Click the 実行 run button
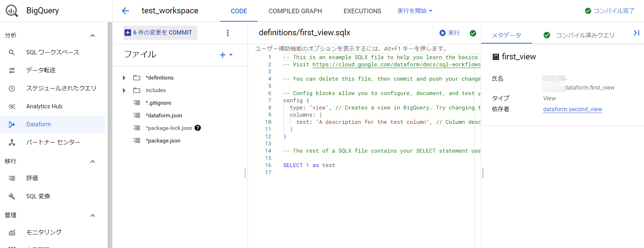Screen dimensions: 644x248 point(450,33)
